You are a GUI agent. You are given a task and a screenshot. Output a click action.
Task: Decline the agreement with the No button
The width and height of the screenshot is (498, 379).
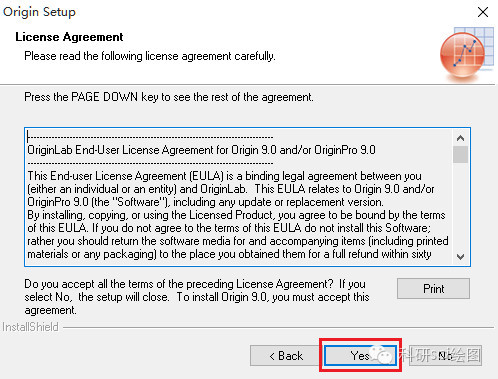pos(445,356)
